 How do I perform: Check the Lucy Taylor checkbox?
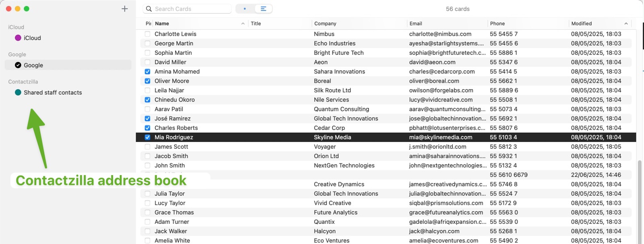(147, 203)
